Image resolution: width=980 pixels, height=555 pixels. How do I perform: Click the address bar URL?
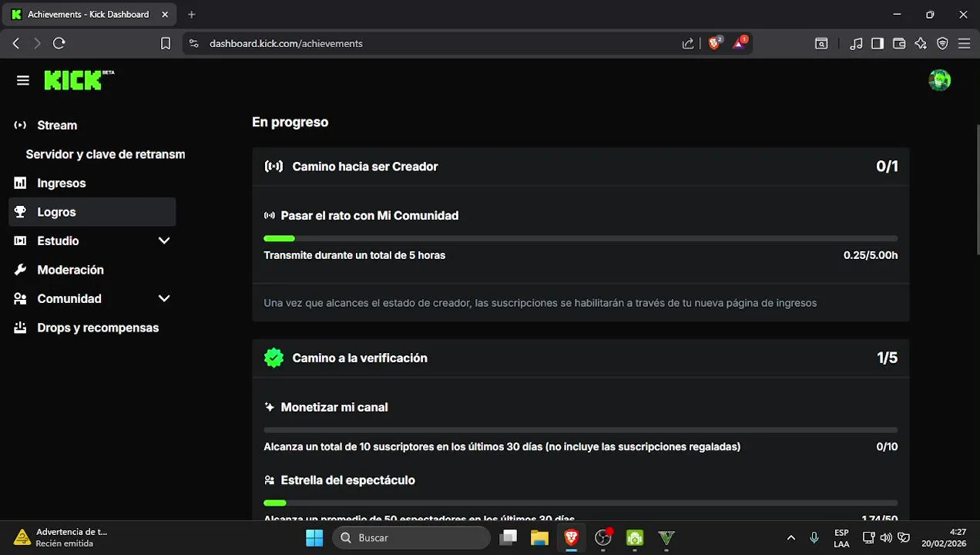[x=286, y=44]
